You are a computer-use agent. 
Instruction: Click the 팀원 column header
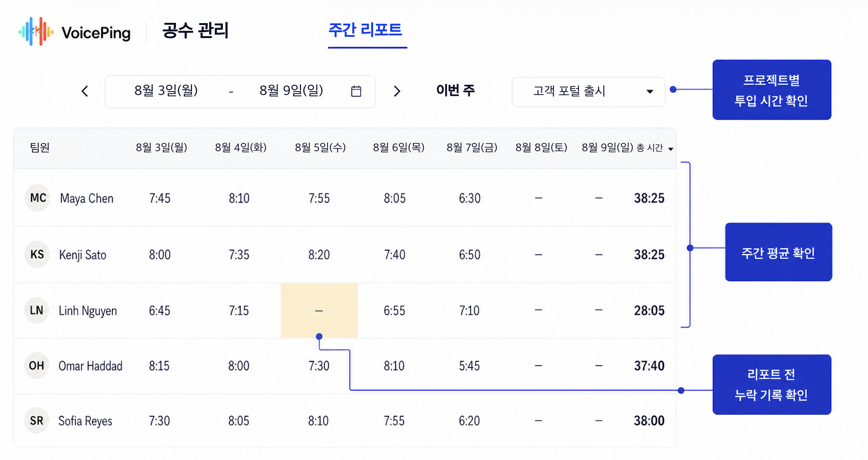40,147
